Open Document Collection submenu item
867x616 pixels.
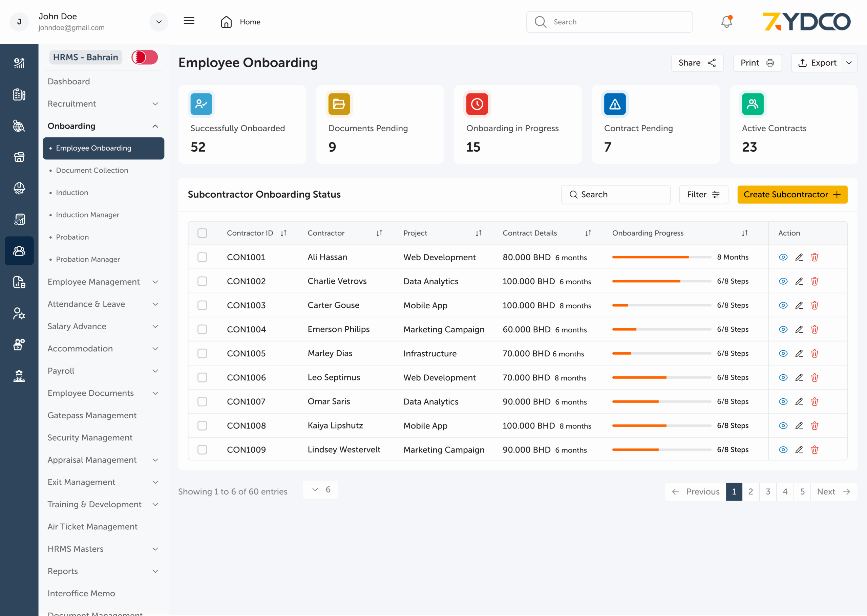(92, 170)
